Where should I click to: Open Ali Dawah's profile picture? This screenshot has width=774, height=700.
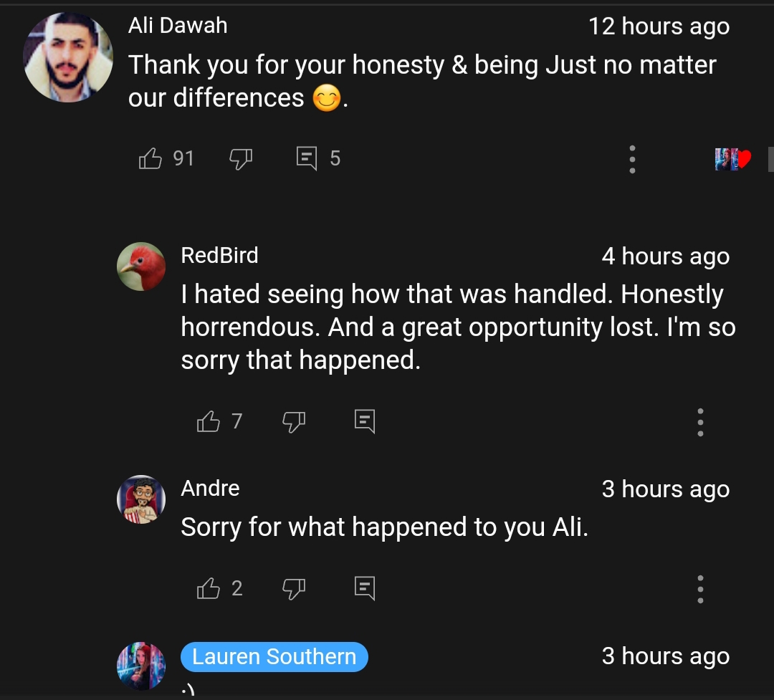pos(69,58)
